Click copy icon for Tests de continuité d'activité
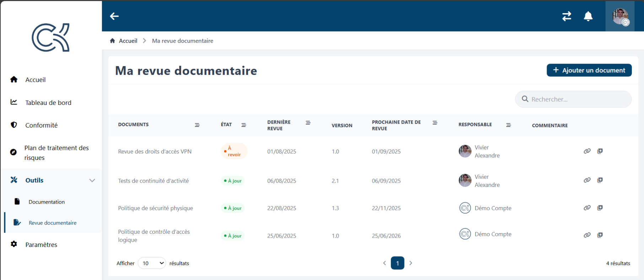Screen dimensions: 644x280 600,180
